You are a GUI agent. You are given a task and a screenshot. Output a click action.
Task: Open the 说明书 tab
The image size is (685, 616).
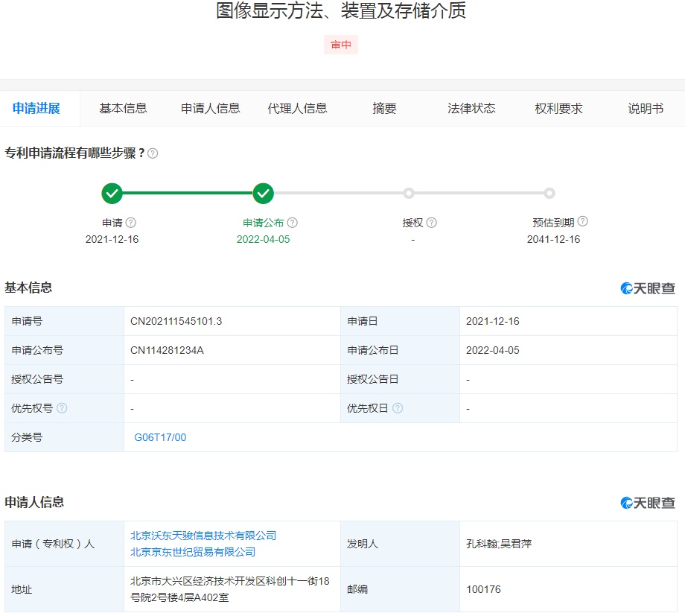pos(646,109)
